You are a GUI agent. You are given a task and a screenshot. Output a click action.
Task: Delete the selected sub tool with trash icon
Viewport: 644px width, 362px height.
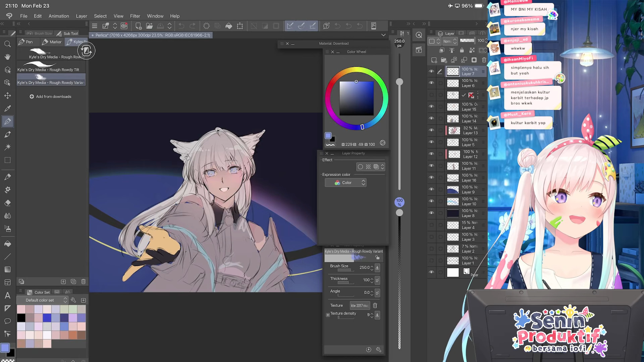[x=83, y=282]
